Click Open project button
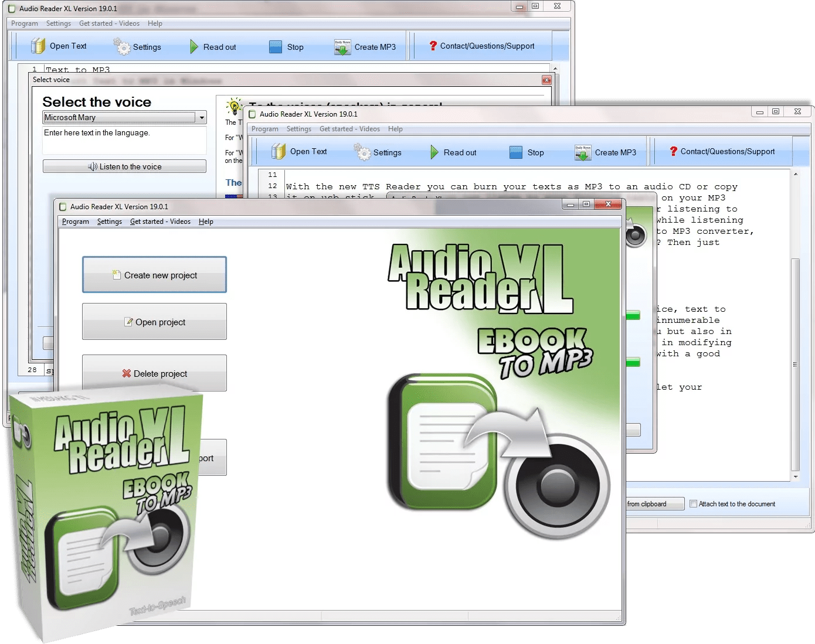Image resolution: width=815 pixels, height=644 pixels. click(154, 322)
